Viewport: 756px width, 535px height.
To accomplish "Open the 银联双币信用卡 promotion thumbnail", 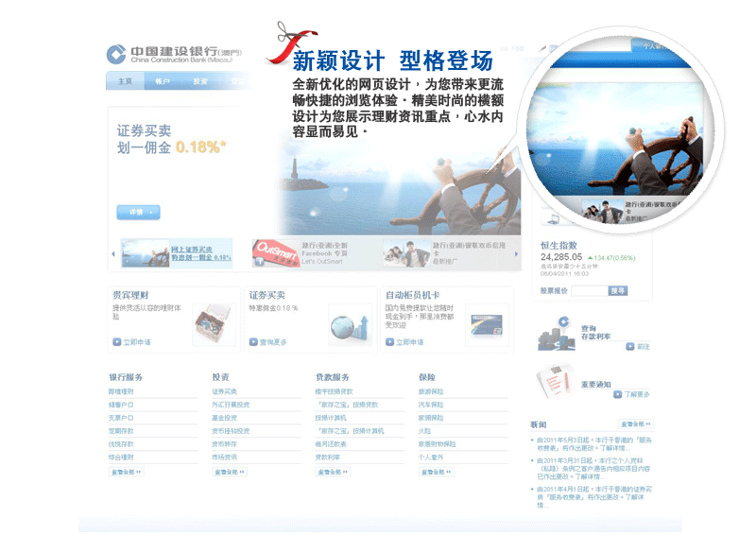I will tap(444, 253).
